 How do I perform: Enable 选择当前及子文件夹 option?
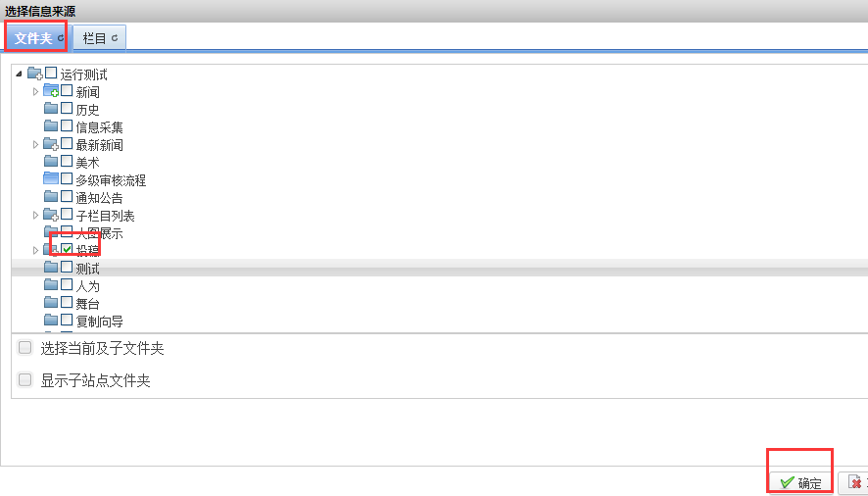(x=25, y=348)
